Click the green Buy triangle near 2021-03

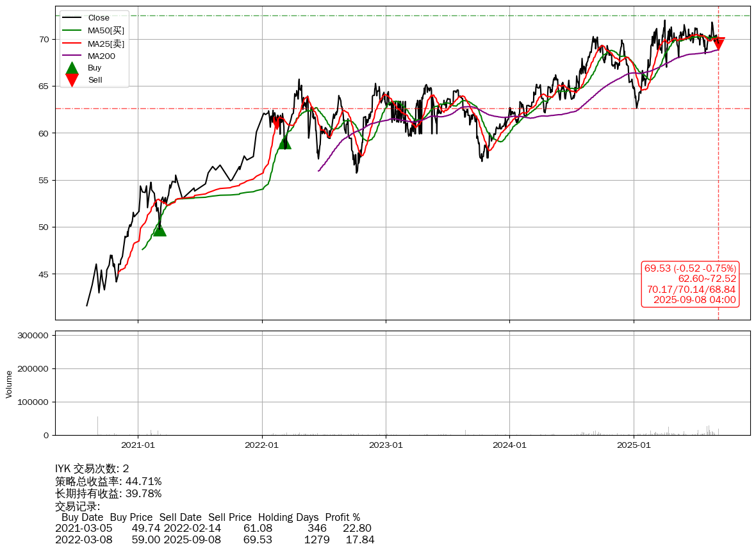[160, 229]
